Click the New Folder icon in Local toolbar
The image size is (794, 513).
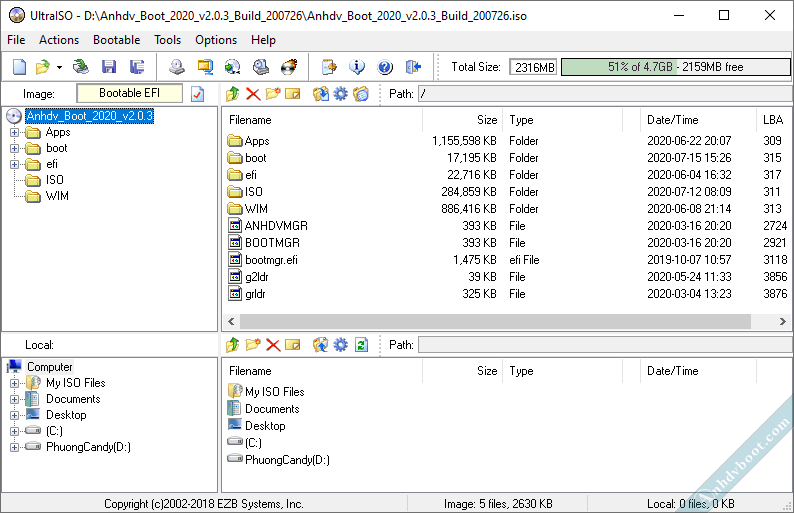(253, 345)
